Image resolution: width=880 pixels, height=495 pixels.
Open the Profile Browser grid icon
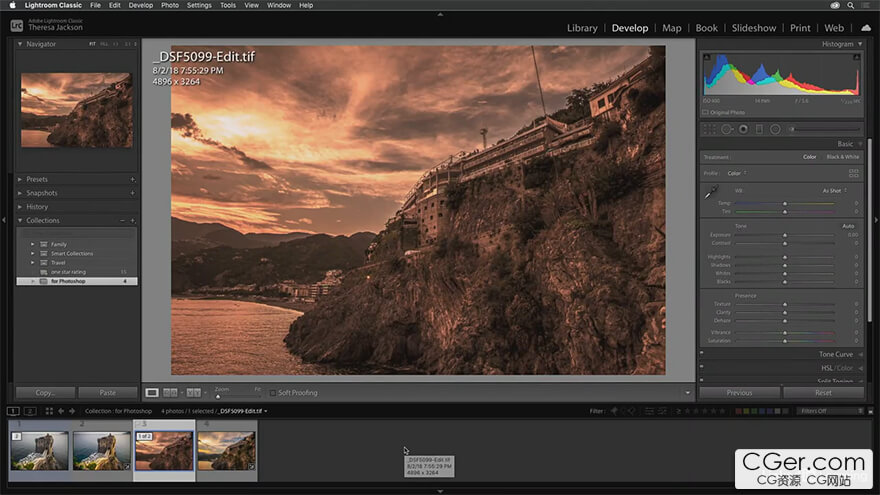854,173
